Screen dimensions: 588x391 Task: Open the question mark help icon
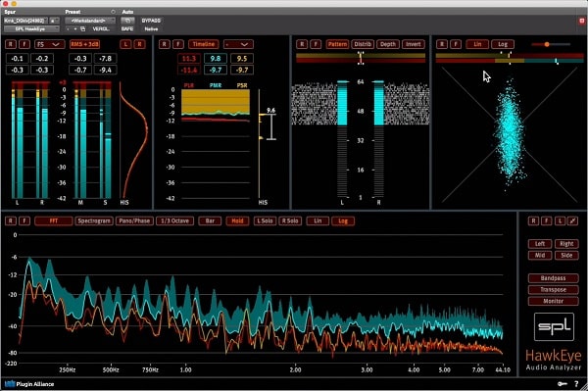click(x=576, y=384)
